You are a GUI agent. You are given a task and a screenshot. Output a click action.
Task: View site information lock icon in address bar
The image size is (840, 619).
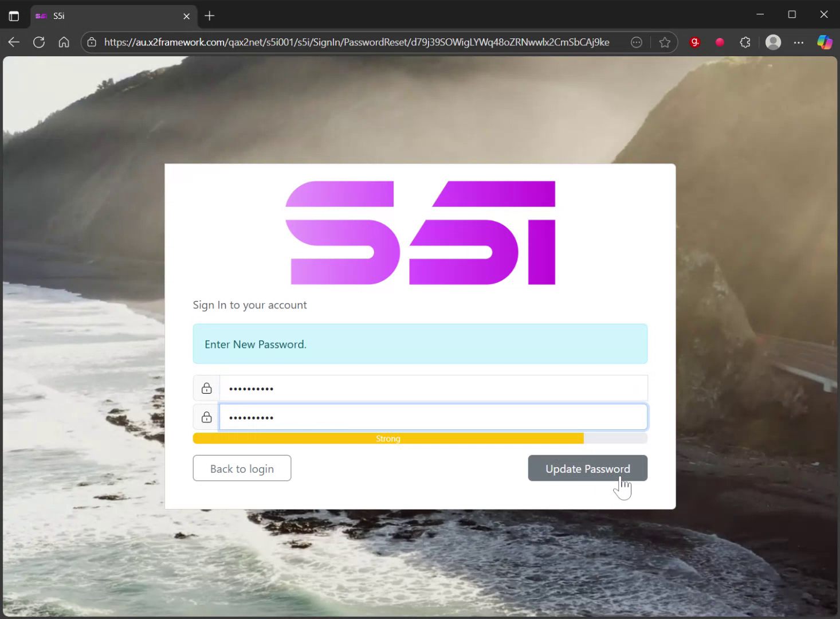click(x=92, y=42)
